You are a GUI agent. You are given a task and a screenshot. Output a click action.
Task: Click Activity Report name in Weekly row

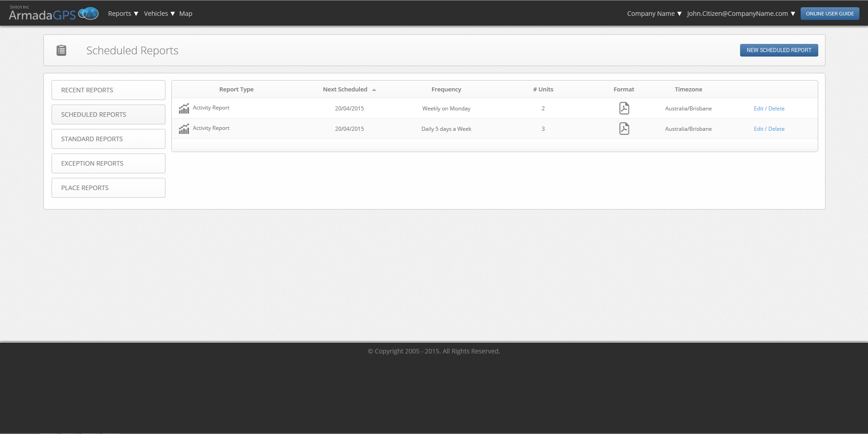pos(211,108)
